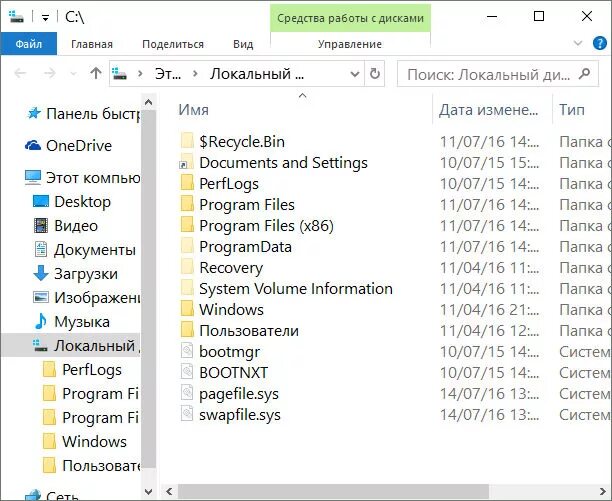
Task: Click the drive icon in address bar
Action: (119, 73)
